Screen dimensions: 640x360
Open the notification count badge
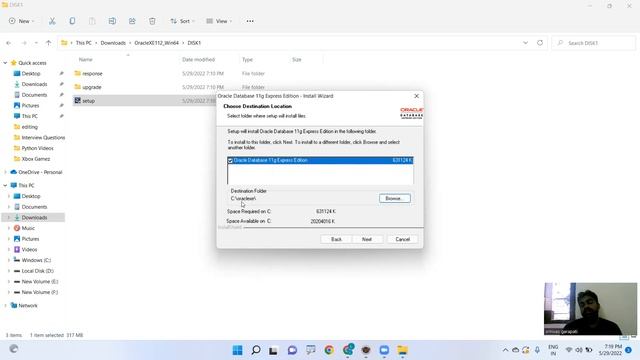click(628, 350)
